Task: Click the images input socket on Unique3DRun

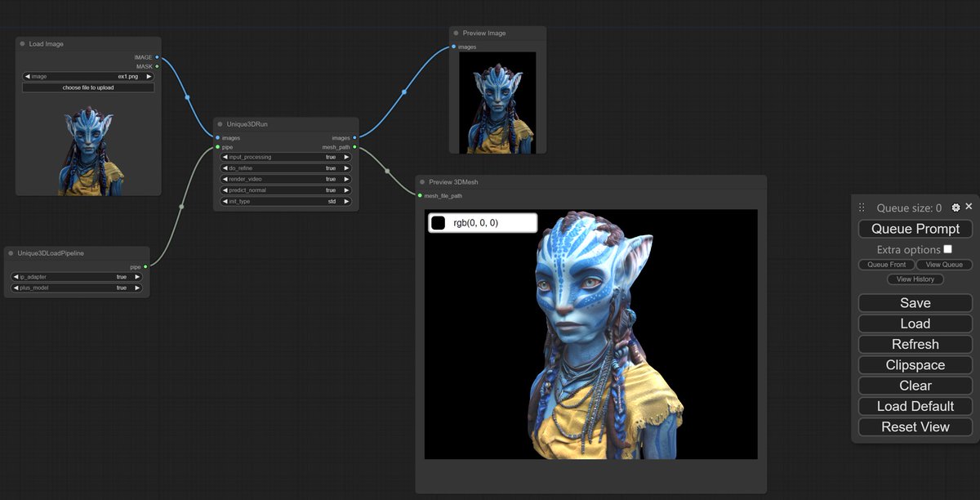Action: [x=217, y=138]
